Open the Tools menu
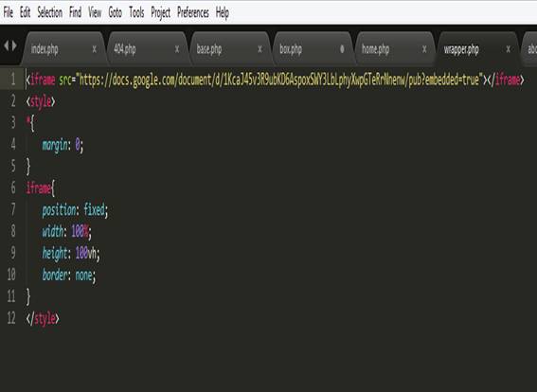This screenshot has width=537, height=392. click(136, 12)
